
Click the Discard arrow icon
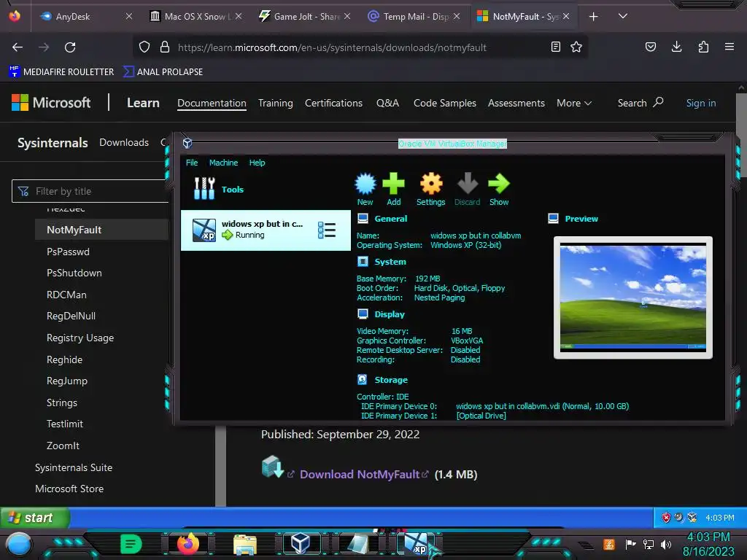click(x=468, y=184)
